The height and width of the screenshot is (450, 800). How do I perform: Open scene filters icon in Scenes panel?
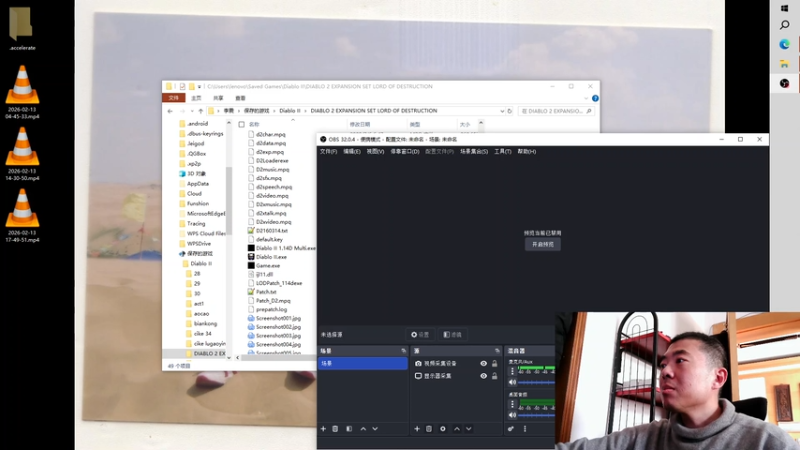point(349,429)
